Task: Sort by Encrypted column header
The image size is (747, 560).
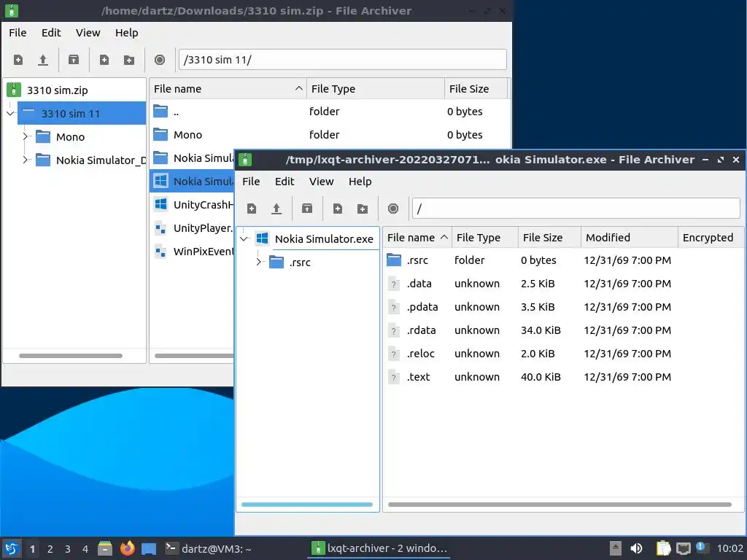Action: (x=710, y=238)
